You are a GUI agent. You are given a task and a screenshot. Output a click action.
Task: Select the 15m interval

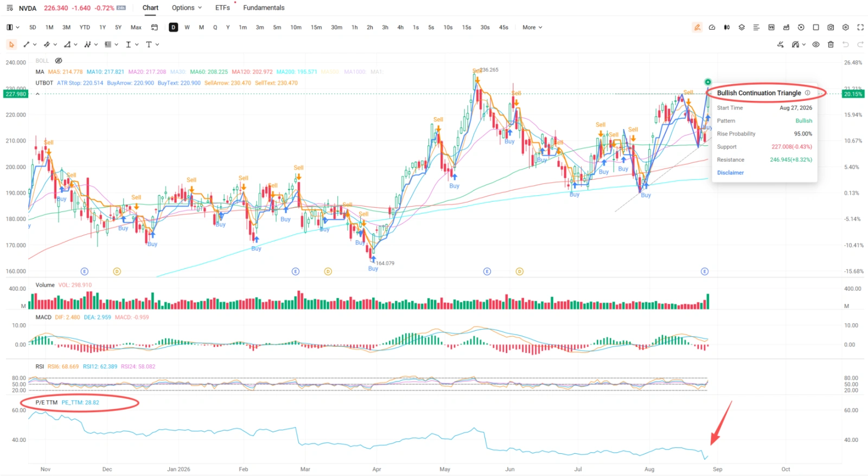point(316,27)
